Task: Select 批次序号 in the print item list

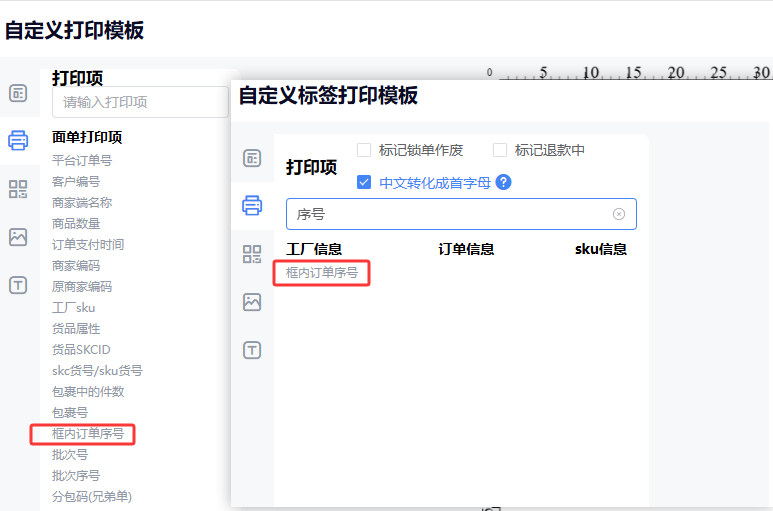Action: [76, 476]
